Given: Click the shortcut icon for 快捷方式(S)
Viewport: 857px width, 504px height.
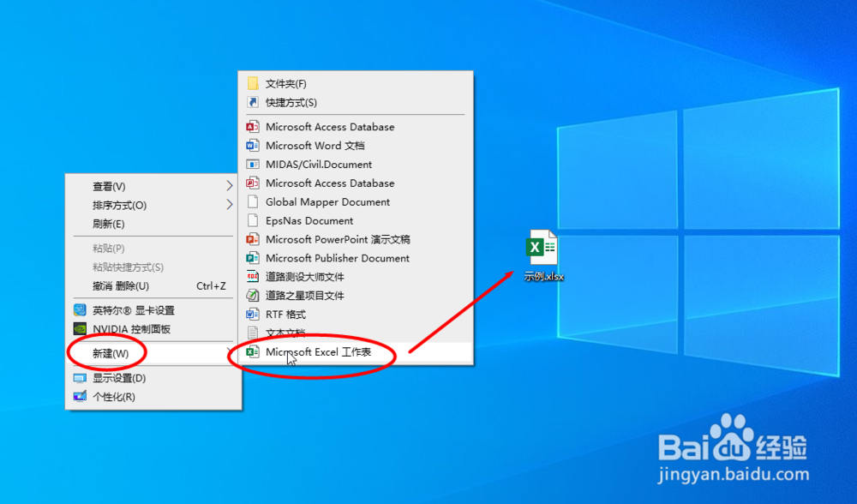Looking at the screenshot, I should 253,102.
